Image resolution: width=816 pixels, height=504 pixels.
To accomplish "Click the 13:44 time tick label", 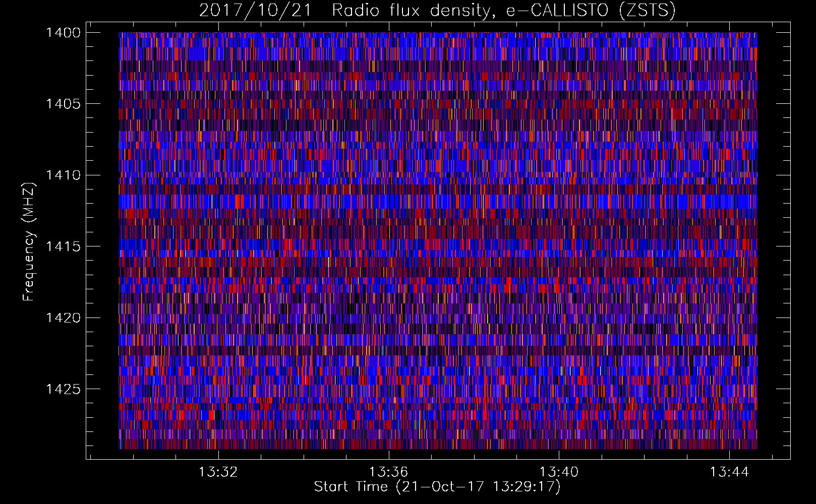I will (x=729, y=472).
